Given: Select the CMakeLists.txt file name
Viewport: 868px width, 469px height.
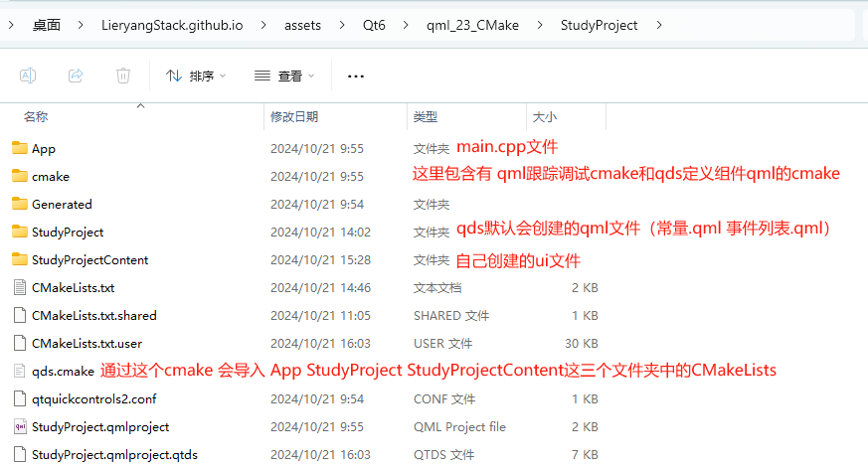Looking at the screenshot, I should tap(73, 287).
